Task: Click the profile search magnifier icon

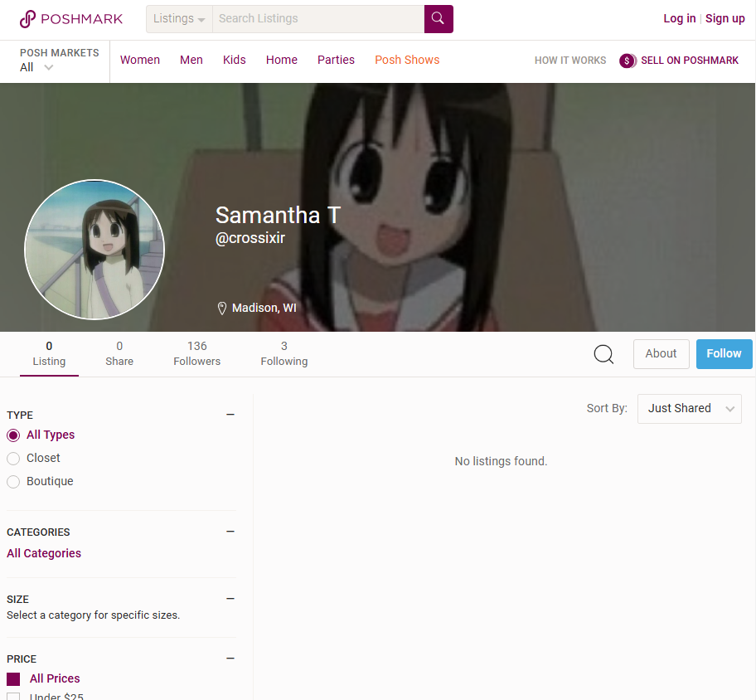Action: (x=603, y=354)
